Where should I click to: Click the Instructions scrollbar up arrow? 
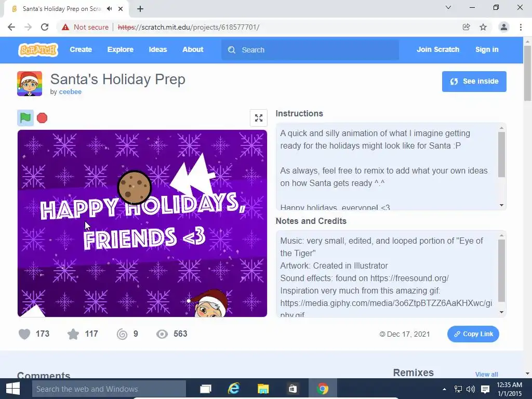pyautogui.click(x=501, y=128)
